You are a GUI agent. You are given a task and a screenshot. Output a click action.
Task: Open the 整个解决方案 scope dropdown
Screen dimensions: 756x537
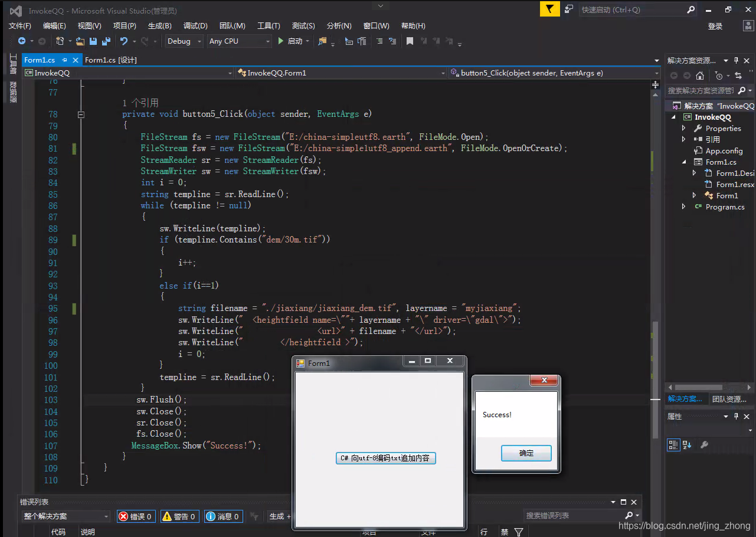66,516
